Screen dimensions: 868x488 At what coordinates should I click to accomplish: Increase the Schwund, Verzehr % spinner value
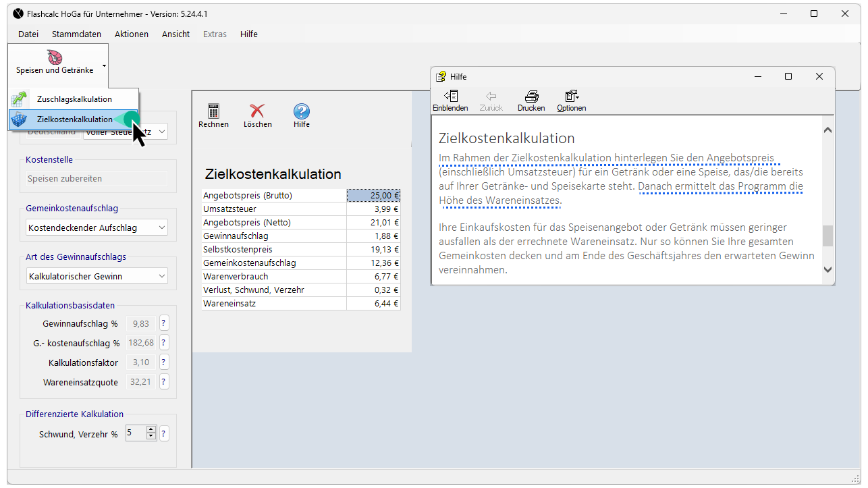pyautogui.click(x=151, y=430)
